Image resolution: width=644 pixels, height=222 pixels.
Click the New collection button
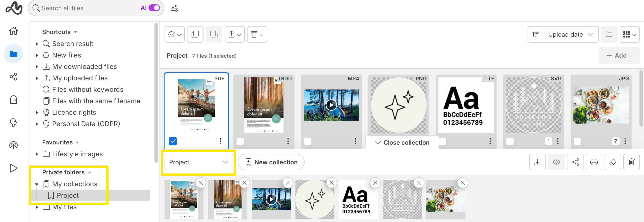point(271,162)
